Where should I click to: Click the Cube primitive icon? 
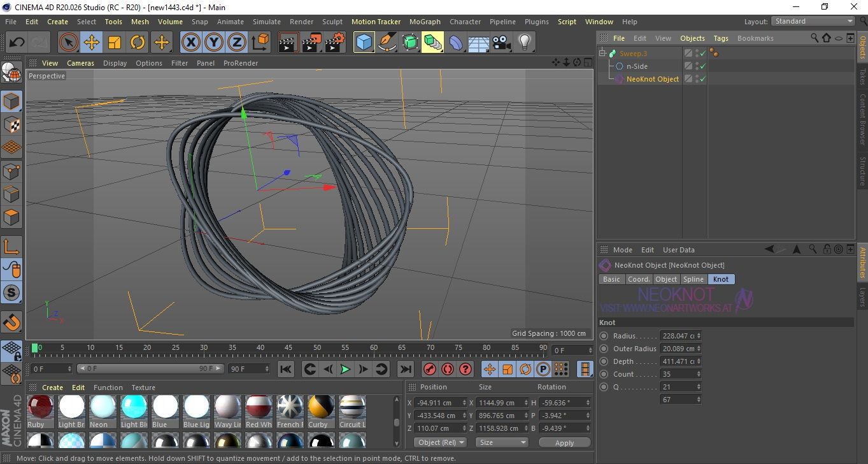pyautogui.click(x=364, y=43)
